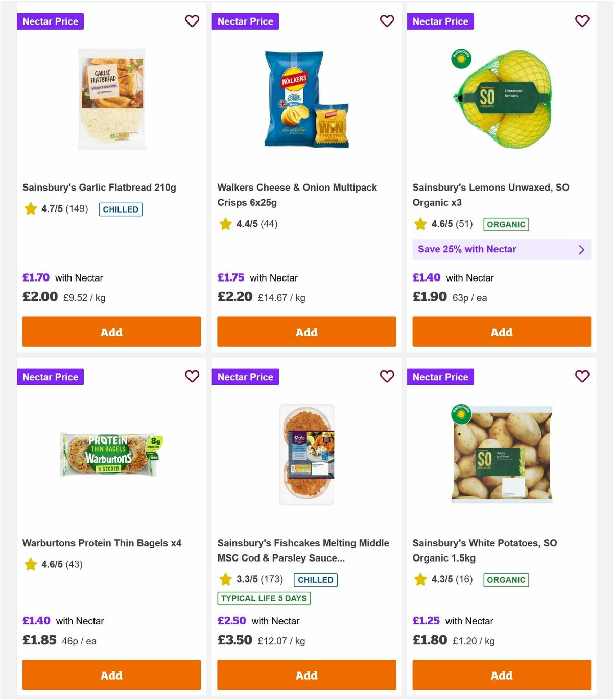Favourite the Warburtons Protein Thin Bagels
Image resolution: width=613 pixels, height=700 pixels.
(192, 377)
